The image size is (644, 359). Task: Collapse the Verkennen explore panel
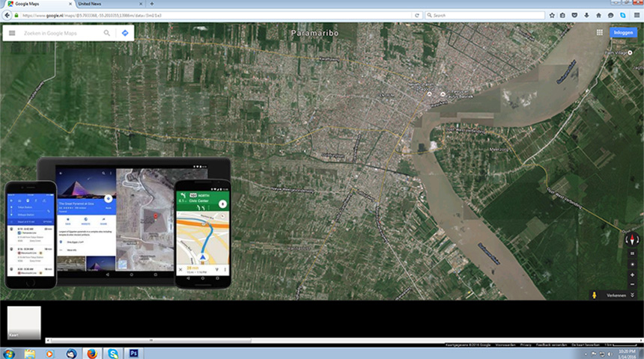[633, 295]
